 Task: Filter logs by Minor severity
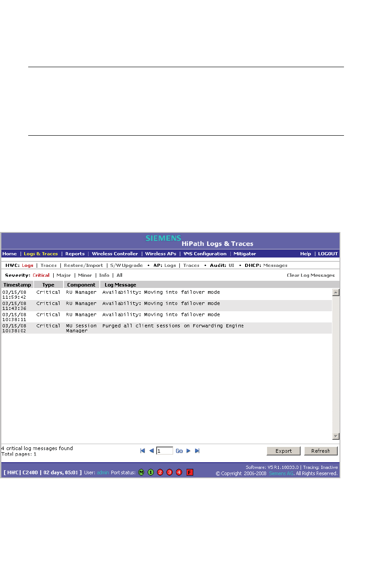pyautogui.click(x=85, y=275)
